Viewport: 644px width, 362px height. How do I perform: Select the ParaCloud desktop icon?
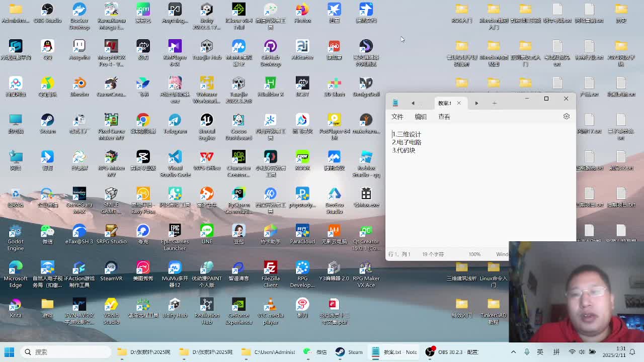[302, 234]
